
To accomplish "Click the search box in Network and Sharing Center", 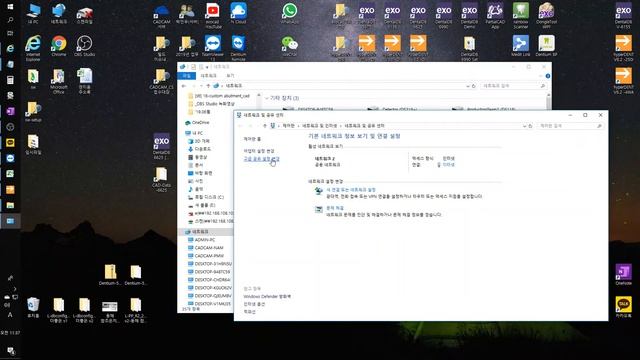I will click(570, 126).
